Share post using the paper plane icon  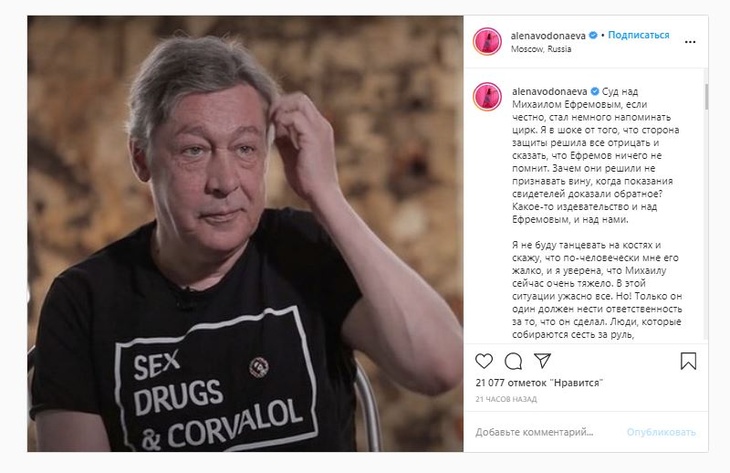pos(542,360)
